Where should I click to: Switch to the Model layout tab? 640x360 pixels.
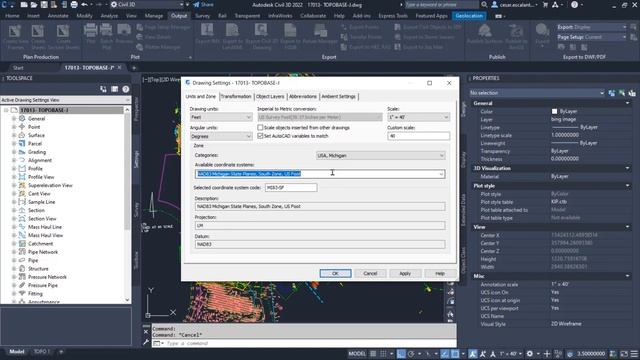pyautogui.click(x=17, y=351)
